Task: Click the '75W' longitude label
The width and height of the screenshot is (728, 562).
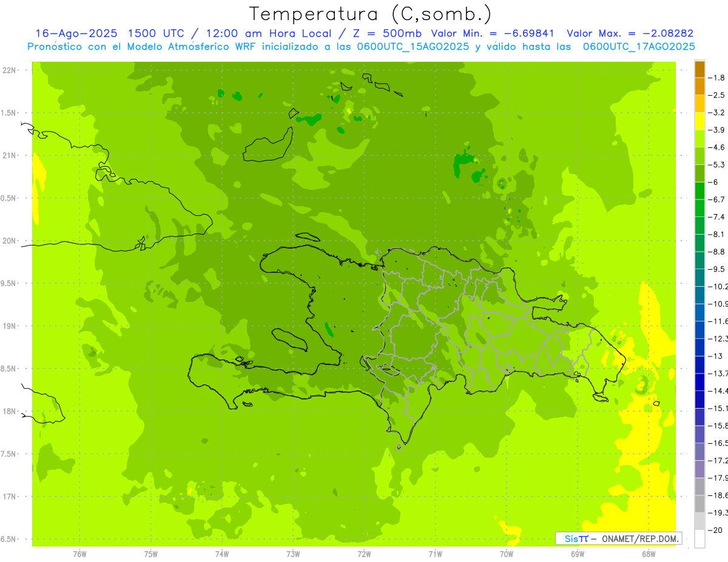Action: click(x=151, y=554)
